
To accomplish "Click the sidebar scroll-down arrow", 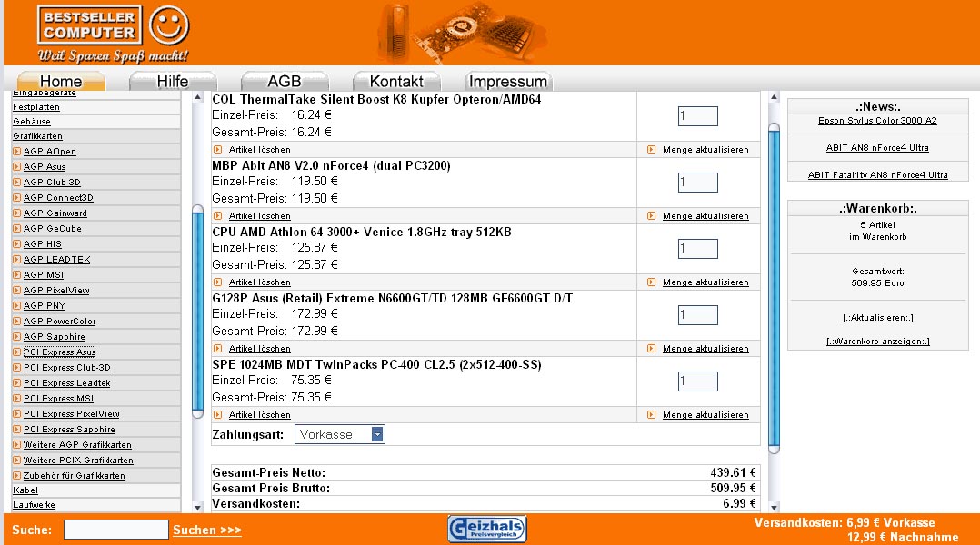I will tap(197, 508).
